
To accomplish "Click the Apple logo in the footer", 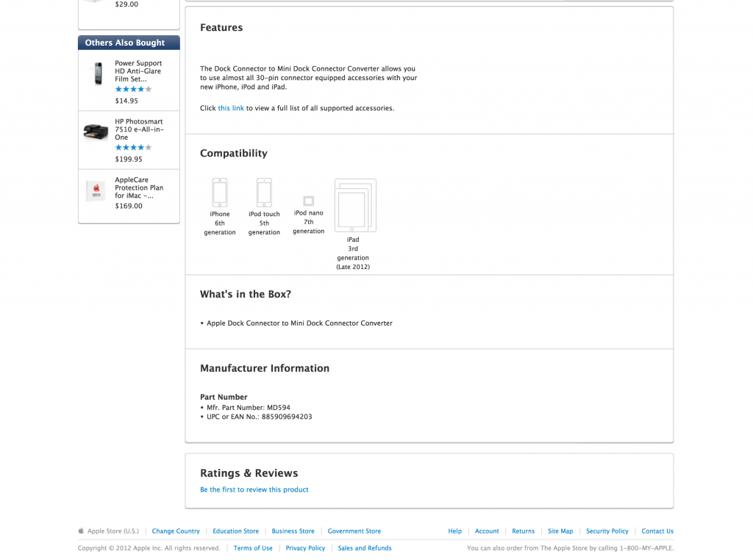I will pos(82,531).
